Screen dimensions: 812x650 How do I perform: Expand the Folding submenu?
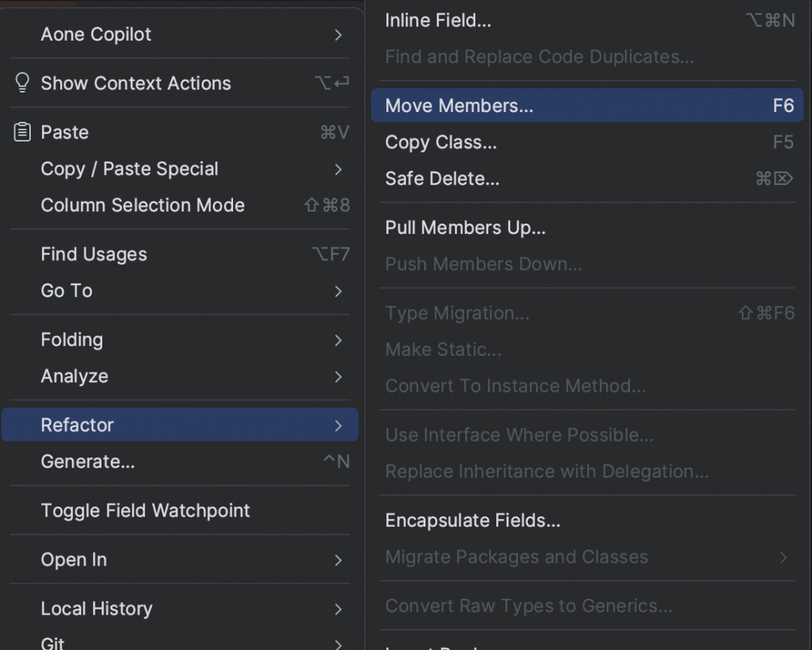pos(180,340)
